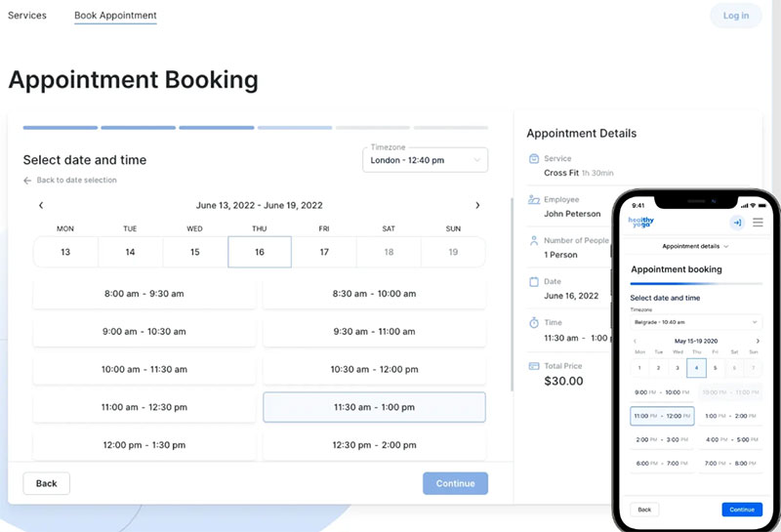Tap the phone Back button
The height and width of the screenshot is (532, 781).
pos(644,510)
